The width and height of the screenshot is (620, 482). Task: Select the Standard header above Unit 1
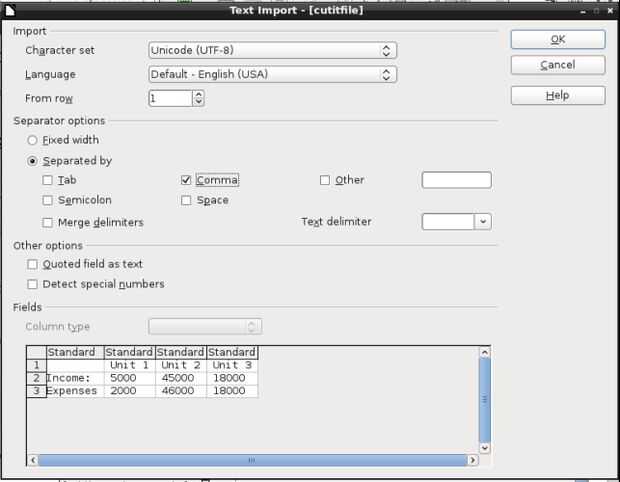[129, 352]
